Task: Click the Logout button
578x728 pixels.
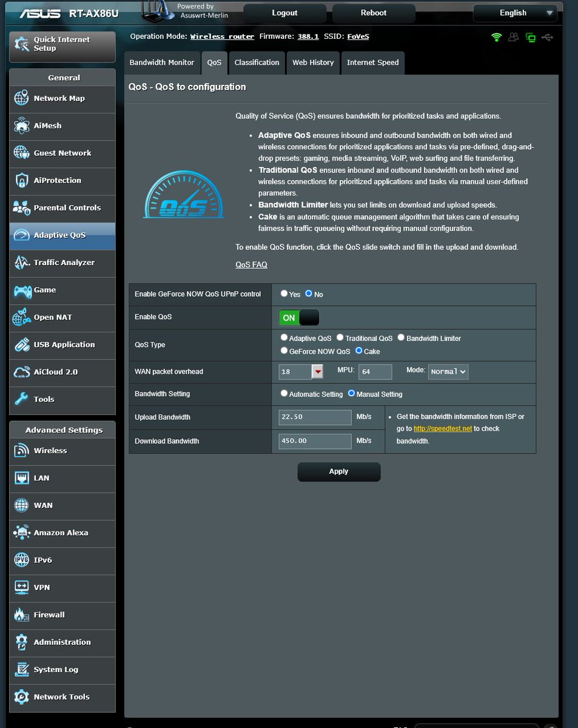Action: pos(285,13)
